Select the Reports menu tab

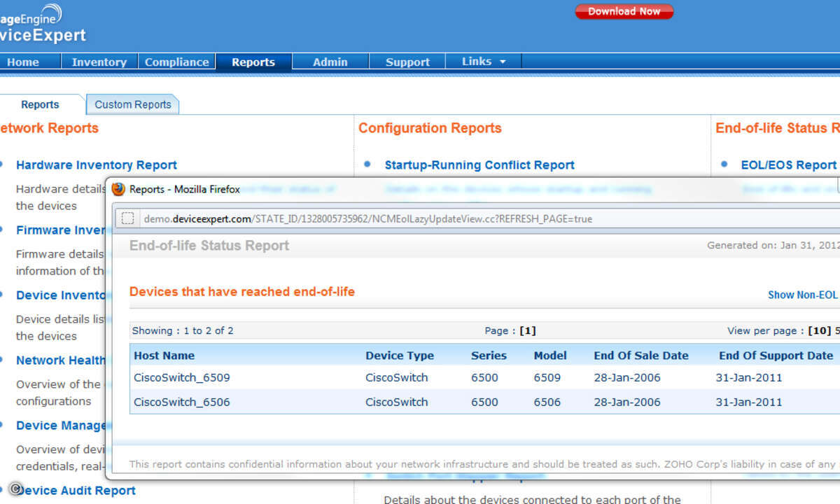(253, 62)
